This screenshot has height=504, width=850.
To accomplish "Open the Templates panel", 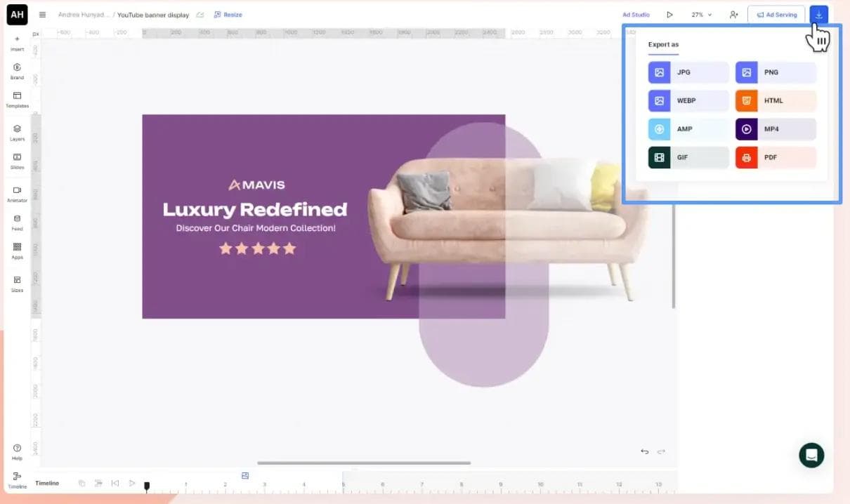I will click(17, 99).
